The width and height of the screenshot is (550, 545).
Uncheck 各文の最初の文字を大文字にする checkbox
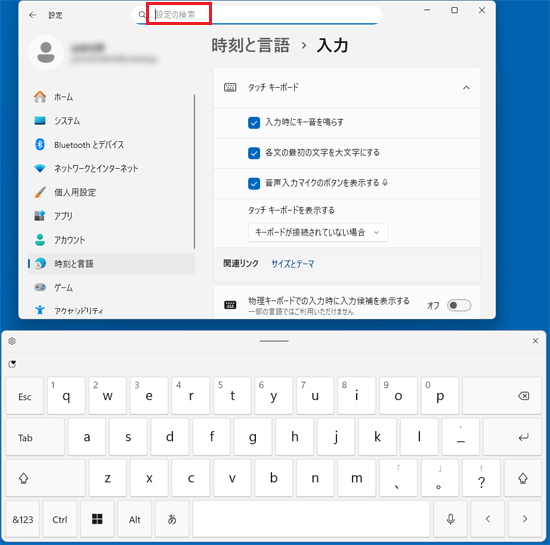[254, 153]
